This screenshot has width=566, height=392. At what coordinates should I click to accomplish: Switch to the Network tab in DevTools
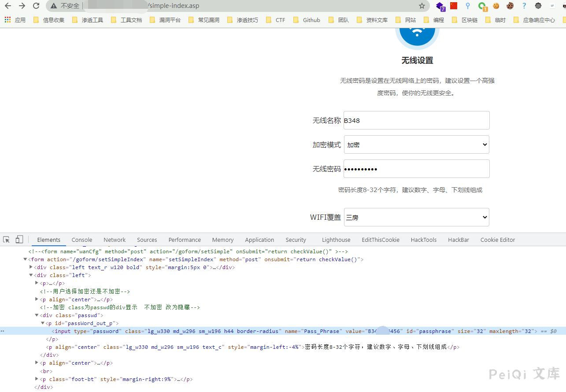coord(115,240)
